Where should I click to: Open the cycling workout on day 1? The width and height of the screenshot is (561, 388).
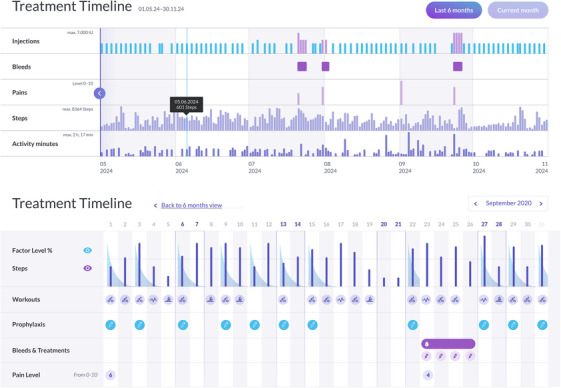[111, 300]
